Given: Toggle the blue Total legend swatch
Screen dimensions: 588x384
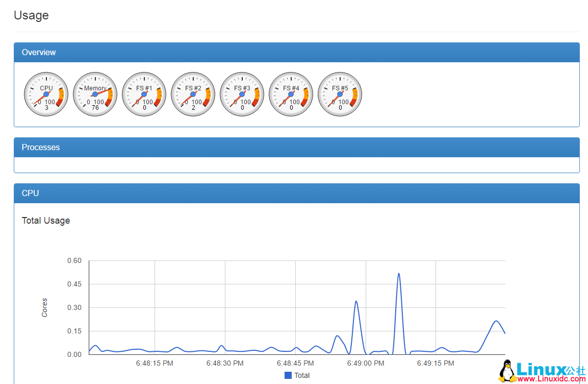Looking at the screenshot, I should (x=288, y=375).
